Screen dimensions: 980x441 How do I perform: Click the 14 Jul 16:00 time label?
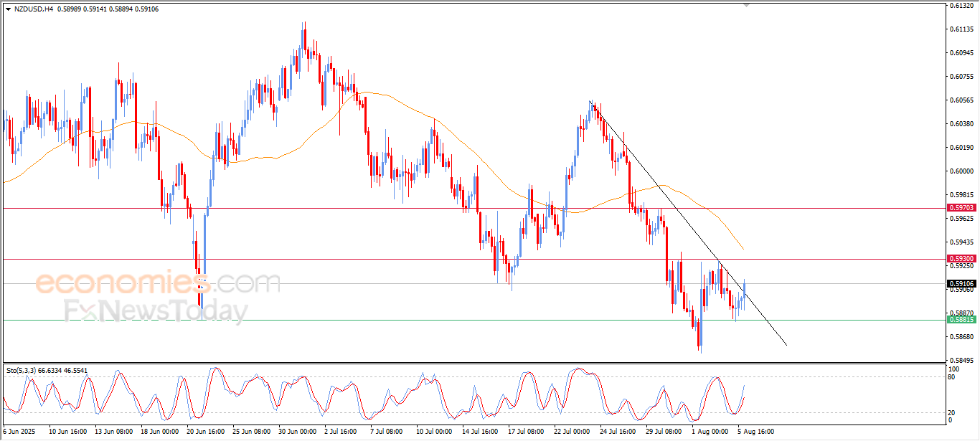(479, 432)
